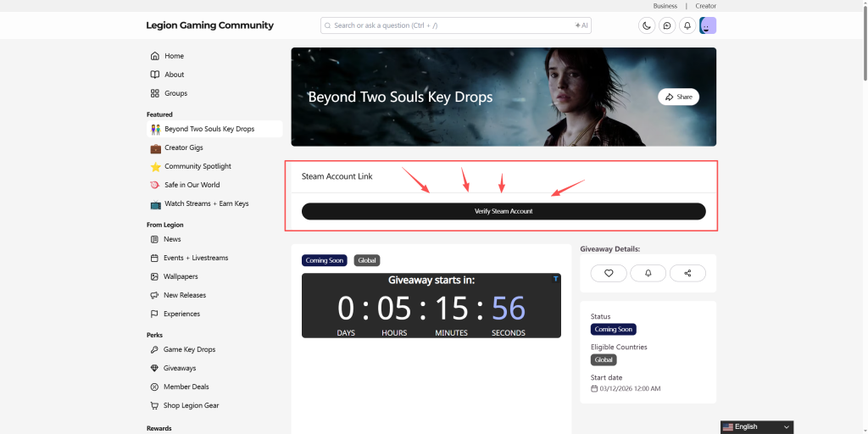Toggle dark mode moon icon
Image resolution: width=868 pixels, height=434 pixels.
[x=647, y=25]
